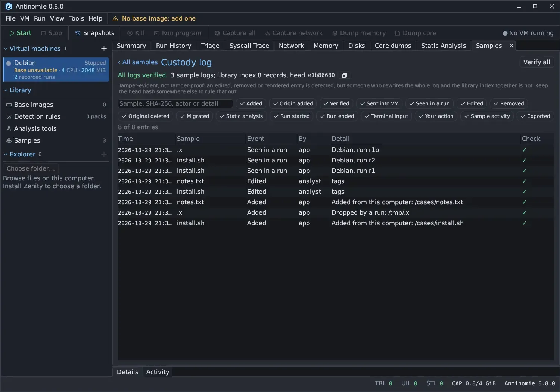The height and width of the screenshot is (392, 560).
Task: Toggle the Static analysis filter chip
Action: (241, 116)
